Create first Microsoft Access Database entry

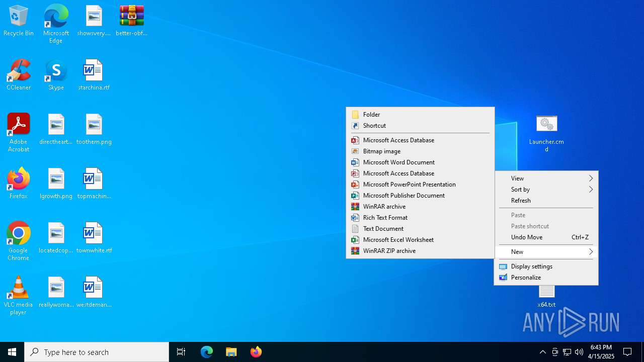[420, 140]
